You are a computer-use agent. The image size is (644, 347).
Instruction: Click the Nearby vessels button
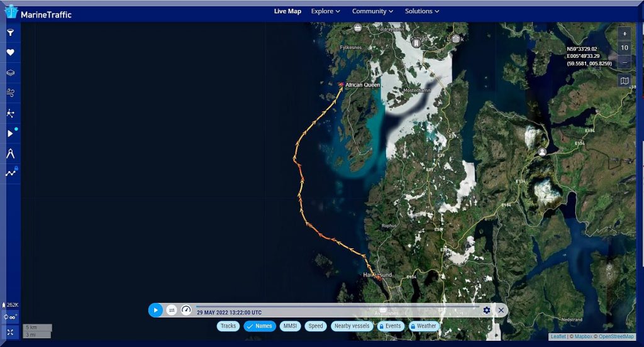(351, 326)
